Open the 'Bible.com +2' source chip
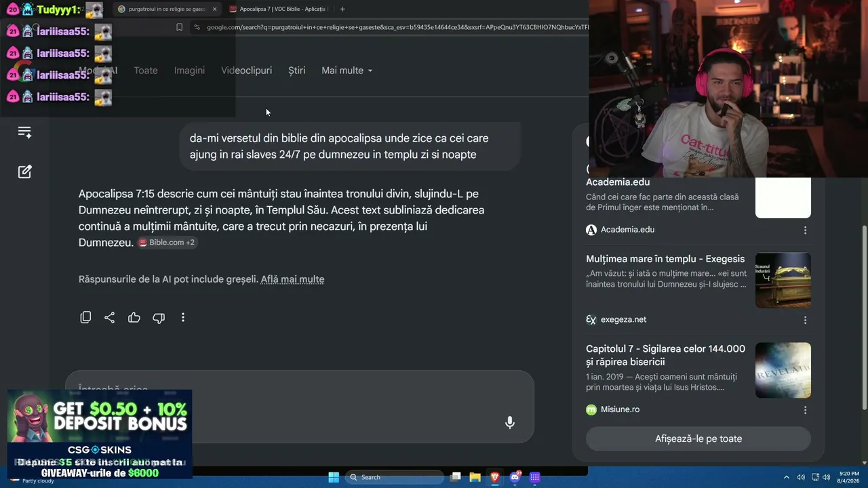Viewport: 868px width, 488px height. (x=167, y=243)
